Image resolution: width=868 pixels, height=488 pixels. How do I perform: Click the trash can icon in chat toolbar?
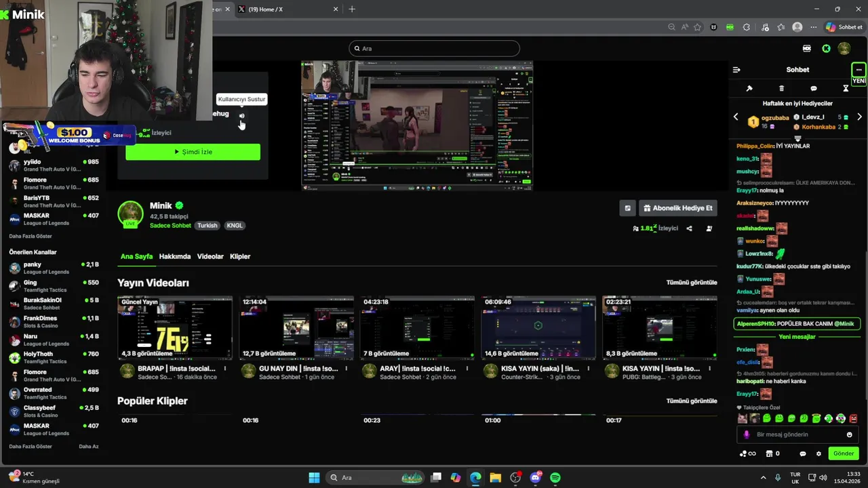coord(781,89)
